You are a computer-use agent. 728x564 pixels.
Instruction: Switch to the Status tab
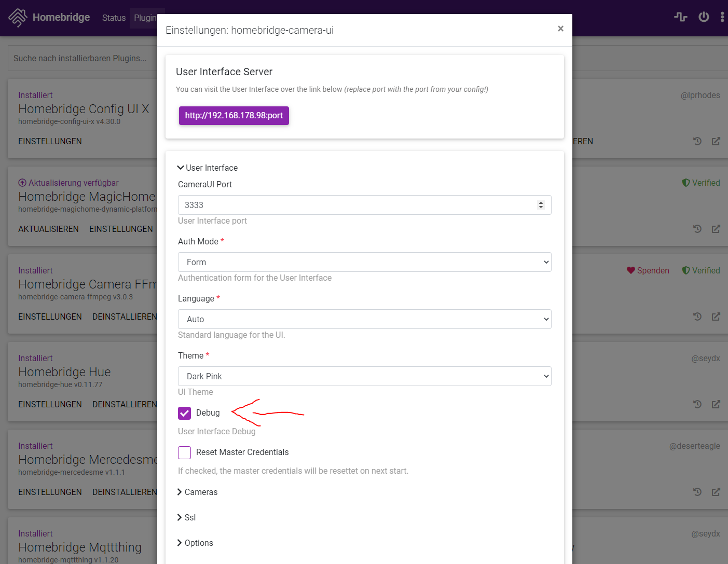pos(114,18)
